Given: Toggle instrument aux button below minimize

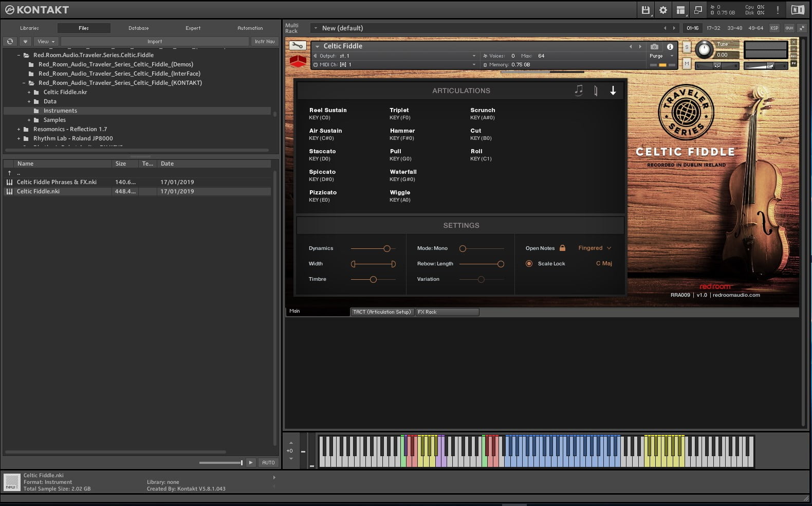Looking at the screenshot, I should coord(793,56).
